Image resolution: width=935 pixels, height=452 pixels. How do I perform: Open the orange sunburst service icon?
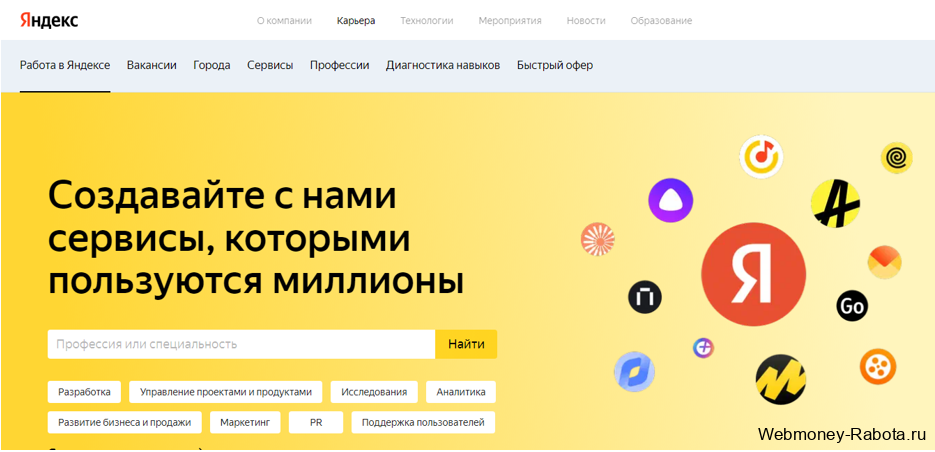(597, 239)
